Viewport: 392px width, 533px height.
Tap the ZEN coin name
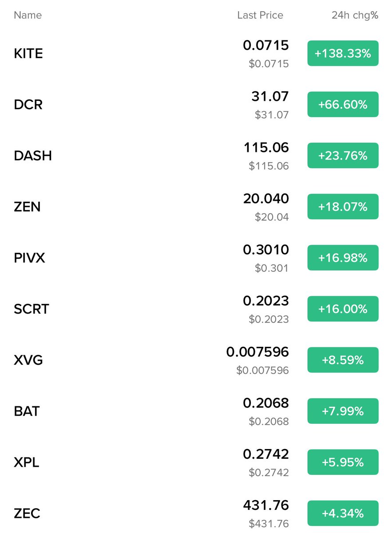tap(27, 207)
